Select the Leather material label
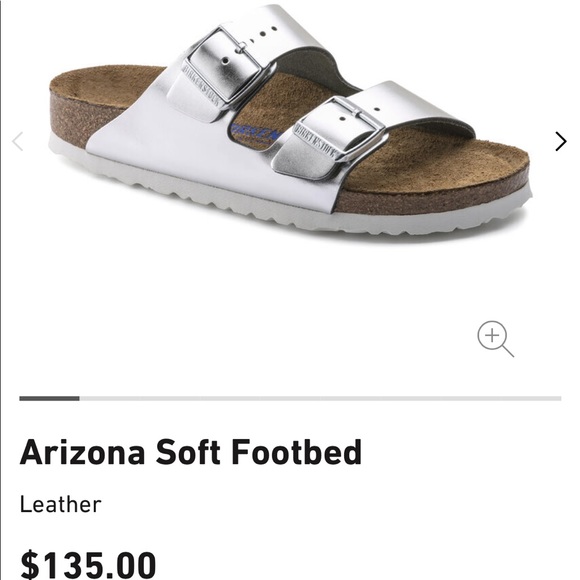This screenshot has width=580, height=580. [60, 505]
